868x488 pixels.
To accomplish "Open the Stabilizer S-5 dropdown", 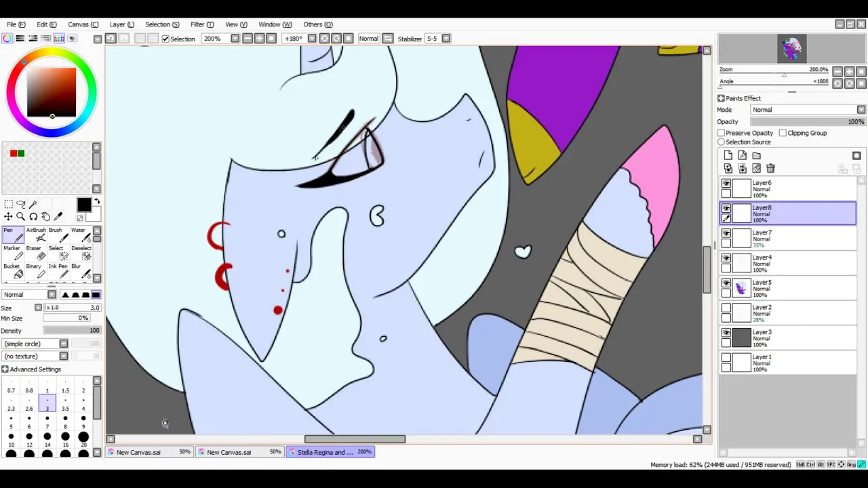I will [446, 39].
